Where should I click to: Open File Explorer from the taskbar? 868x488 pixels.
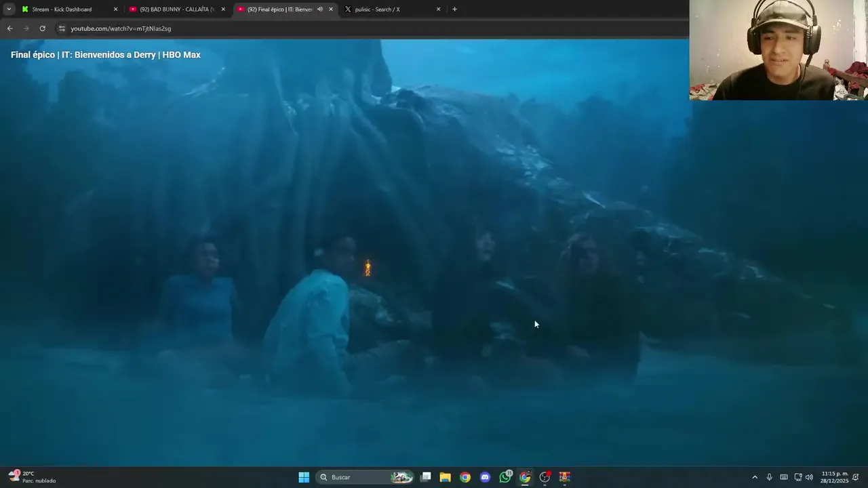(x=446, y=477)
